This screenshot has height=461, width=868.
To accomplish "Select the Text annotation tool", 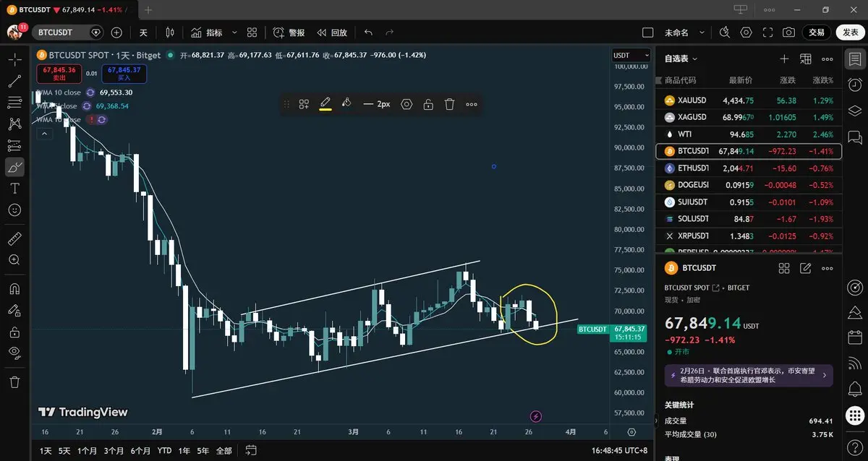I will [14, 188].
